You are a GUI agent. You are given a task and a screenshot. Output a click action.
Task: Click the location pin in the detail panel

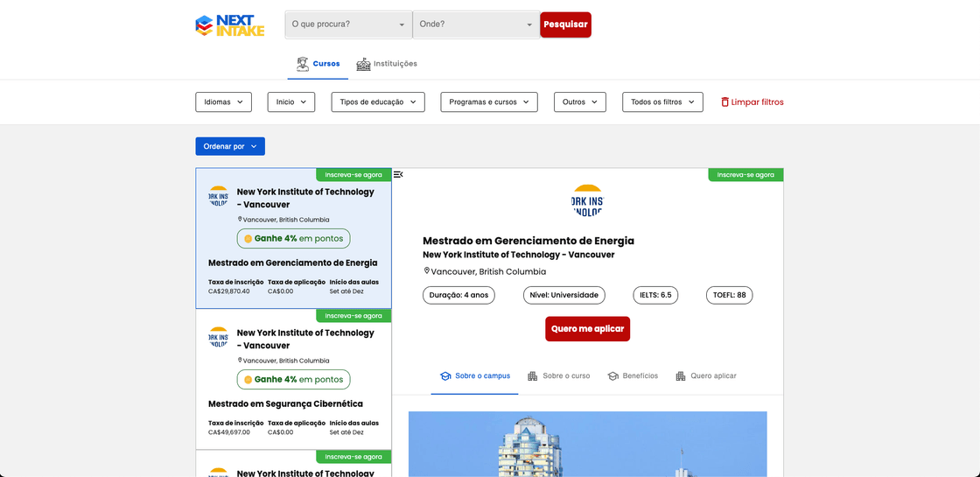tap(427, 271)
